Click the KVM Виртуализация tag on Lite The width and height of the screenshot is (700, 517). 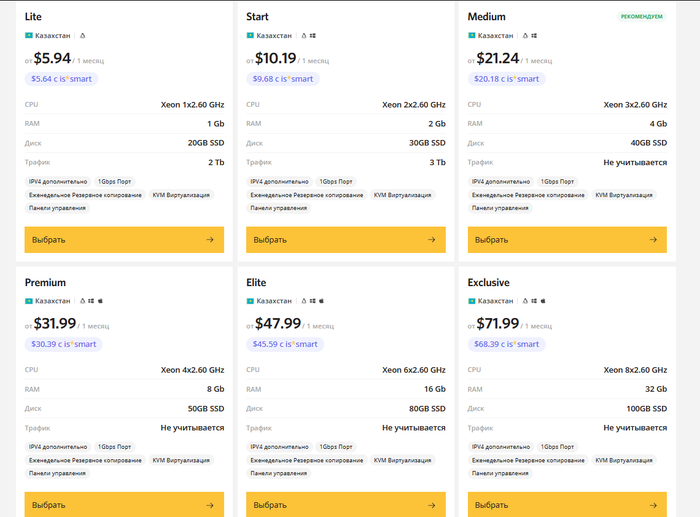pos(180,195)
